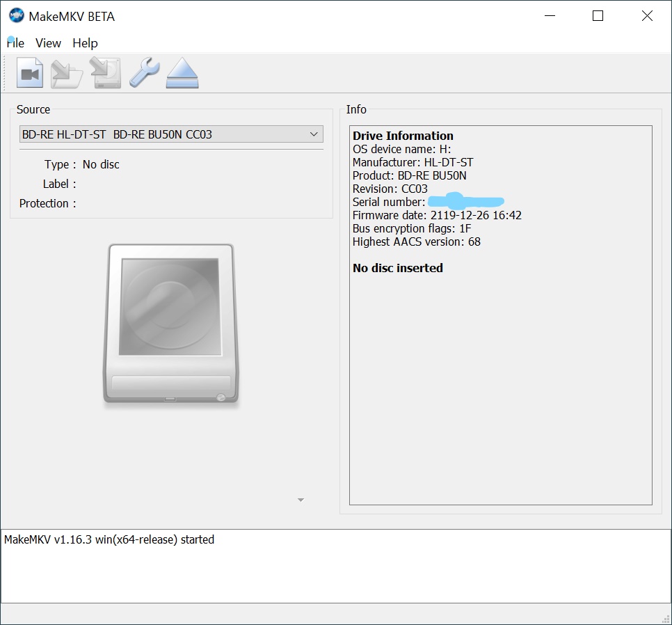The image size is (672, 625).
Task: Click the 'Label :' field text
Action: 60,184
